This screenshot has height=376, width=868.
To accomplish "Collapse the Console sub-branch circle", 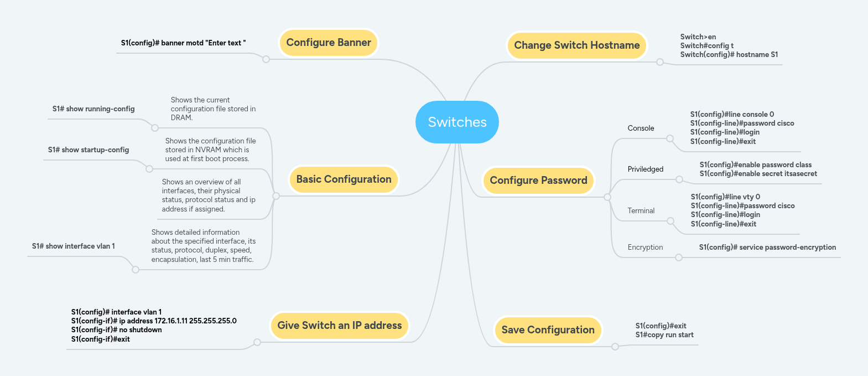I will 670,138.
